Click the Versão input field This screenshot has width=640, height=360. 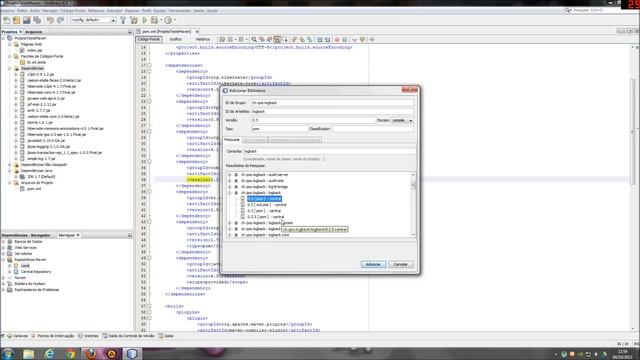pyautogui.click(x=313, y=120)
